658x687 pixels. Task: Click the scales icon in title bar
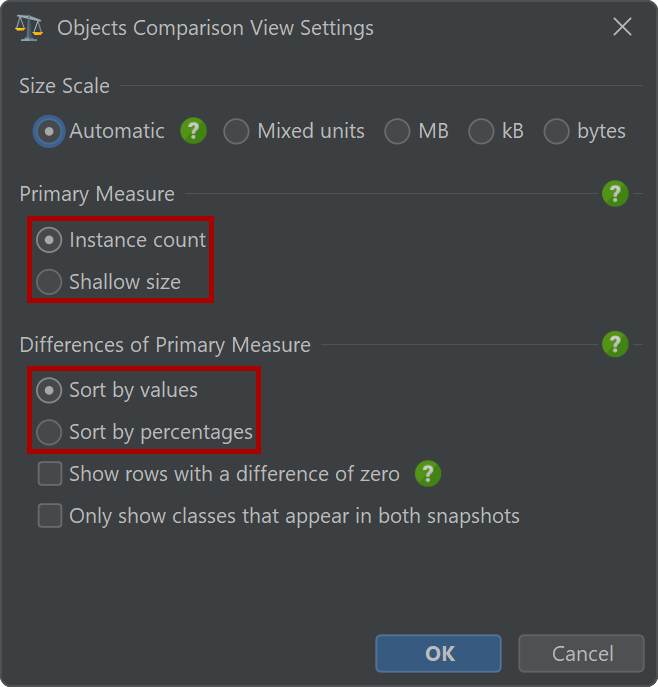coord(29,28)
